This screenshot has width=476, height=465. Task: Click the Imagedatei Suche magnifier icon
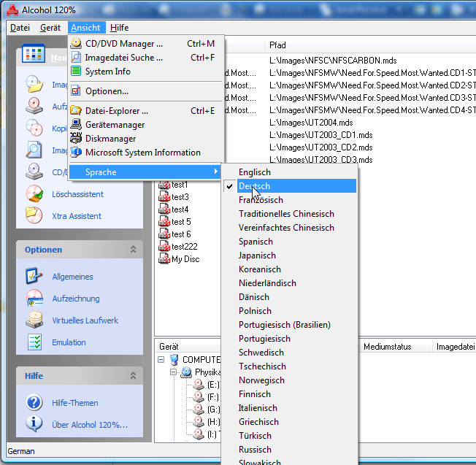point(76,58)
